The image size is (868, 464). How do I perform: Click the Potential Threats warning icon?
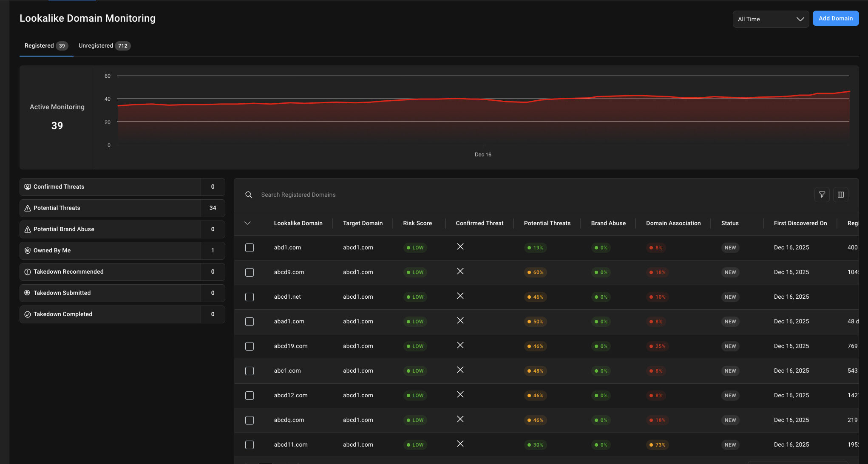click(x=28, y=208)
